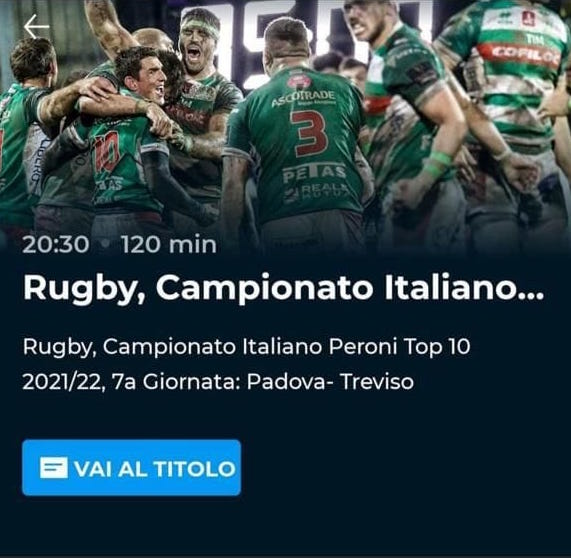Click the PETAS sponsor text on the green jersey
The image size is (571, 558).
[x=314, y=173]
